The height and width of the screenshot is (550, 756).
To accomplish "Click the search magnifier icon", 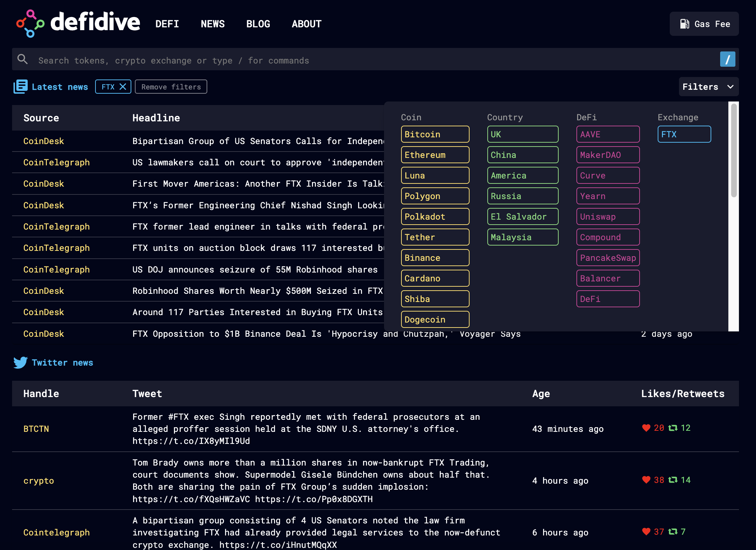I will (23, 59).
